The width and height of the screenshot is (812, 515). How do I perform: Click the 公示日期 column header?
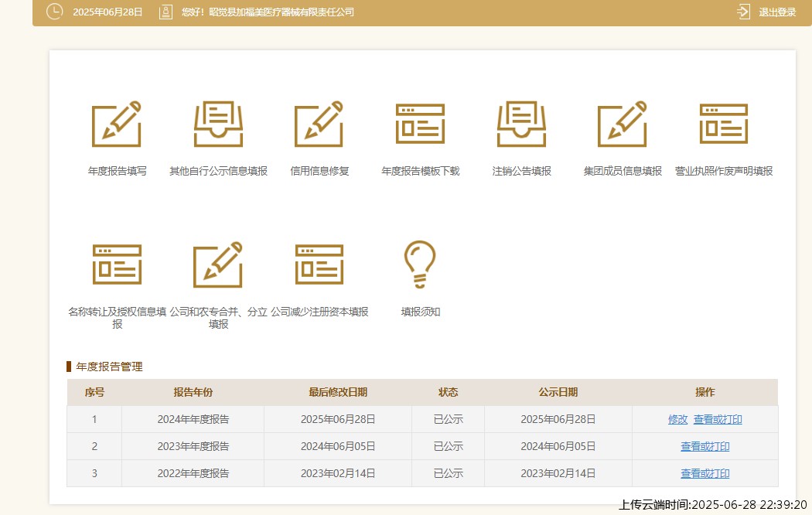558,392
